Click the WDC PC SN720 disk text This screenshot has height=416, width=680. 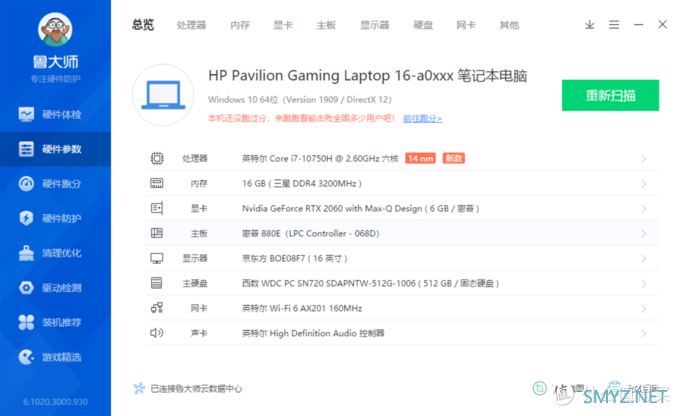pyautogui.click(x=370, y=283)
